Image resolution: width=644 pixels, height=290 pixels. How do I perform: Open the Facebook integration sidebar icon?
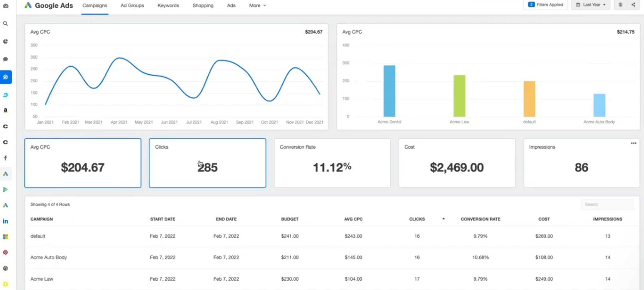[5, 158]
